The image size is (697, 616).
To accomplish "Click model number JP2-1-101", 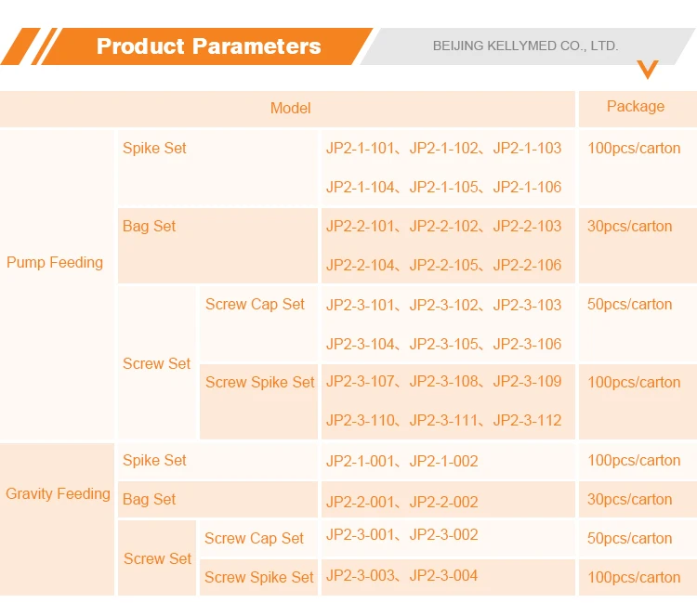I will [360, 149].
